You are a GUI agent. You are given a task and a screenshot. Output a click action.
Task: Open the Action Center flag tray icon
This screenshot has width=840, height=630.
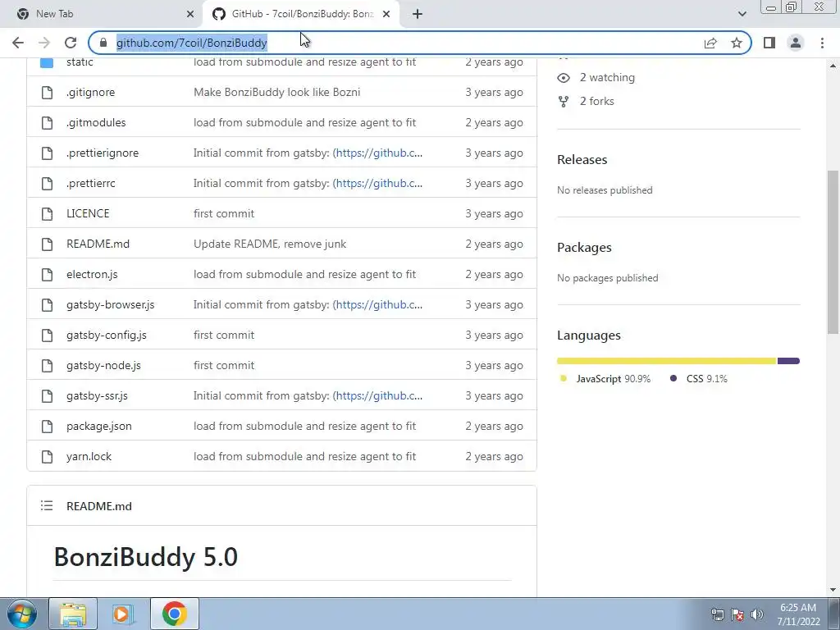point(737,614)
